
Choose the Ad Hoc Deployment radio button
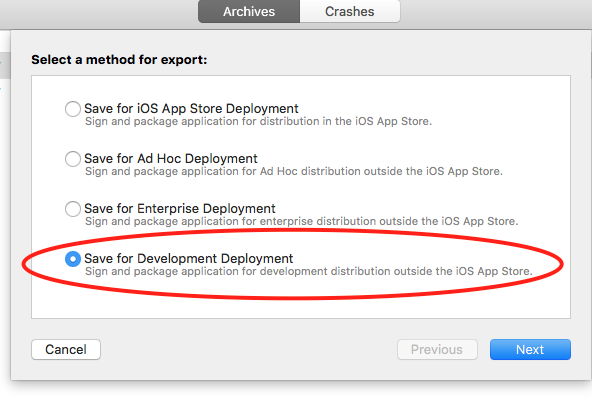point(72,159)
